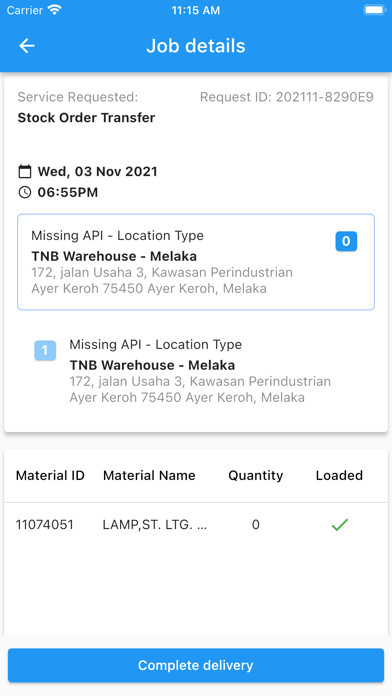Tap the Material Name column header

(x=149, y=475)
